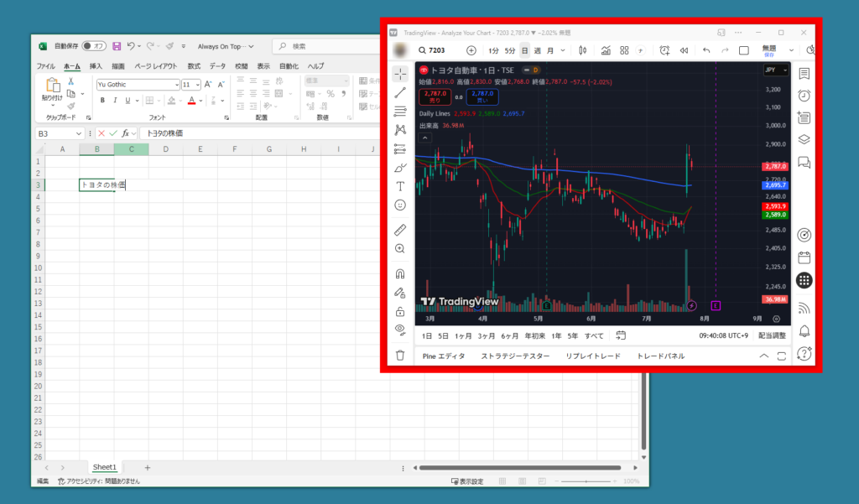Open the calendar panel in the right sidebar
The height and width of the screenshot is (504, 859).
(804, 257)
